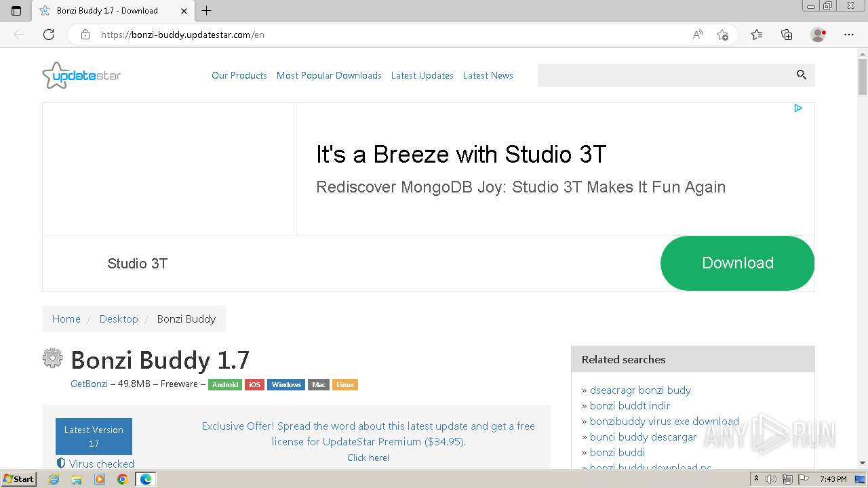The image size is (868, 488).
Task: Click the Edge profile avatar
Action: pos(818,35)
